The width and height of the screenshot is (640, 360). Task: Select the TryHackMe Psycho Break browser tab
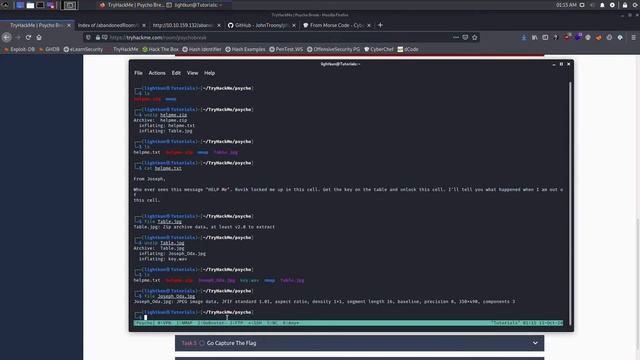[37, 25]
